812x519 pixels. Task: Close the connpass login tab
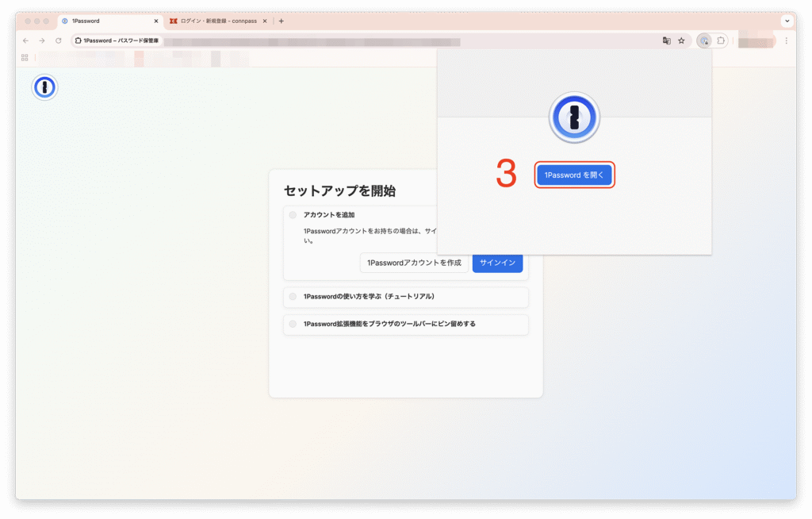pyautogui.click(x=265, y=21)
